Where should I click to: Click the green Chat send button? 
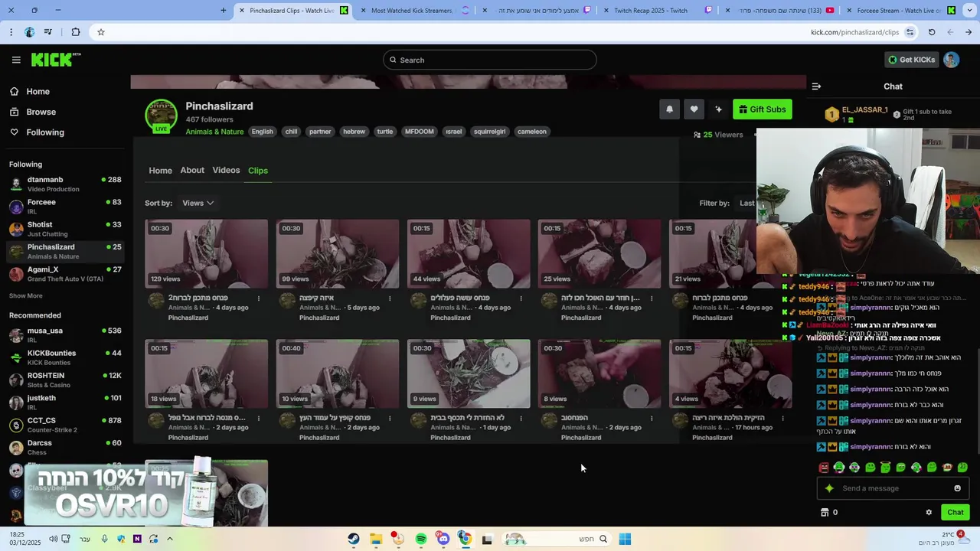[x=955, y=513]
